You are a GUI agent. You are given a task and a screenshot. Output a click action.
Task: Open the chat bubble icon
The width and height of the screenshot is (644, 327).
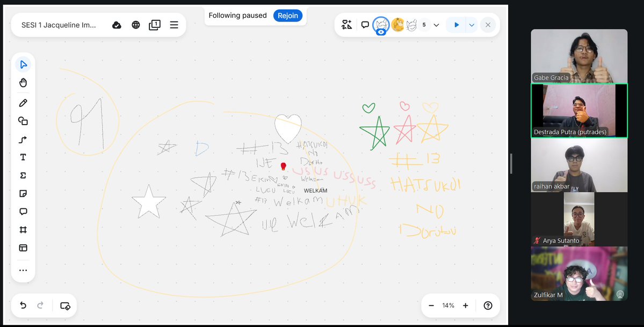tap(365, 25)
